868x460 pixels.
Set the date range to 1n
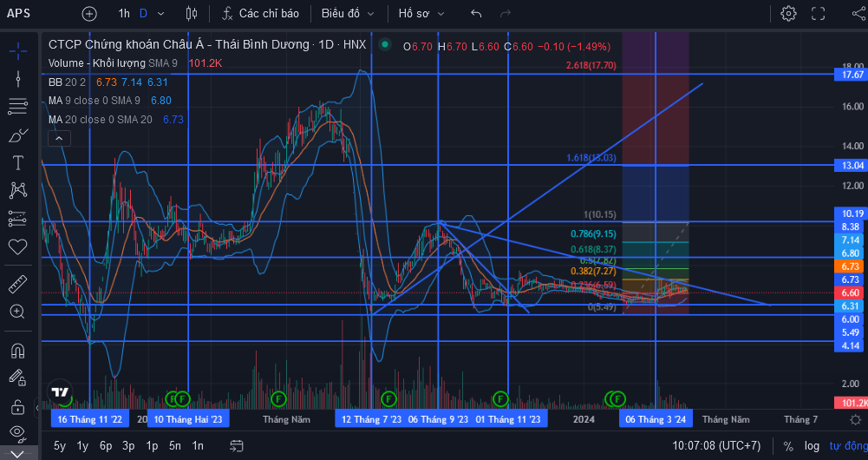(198, 445)
